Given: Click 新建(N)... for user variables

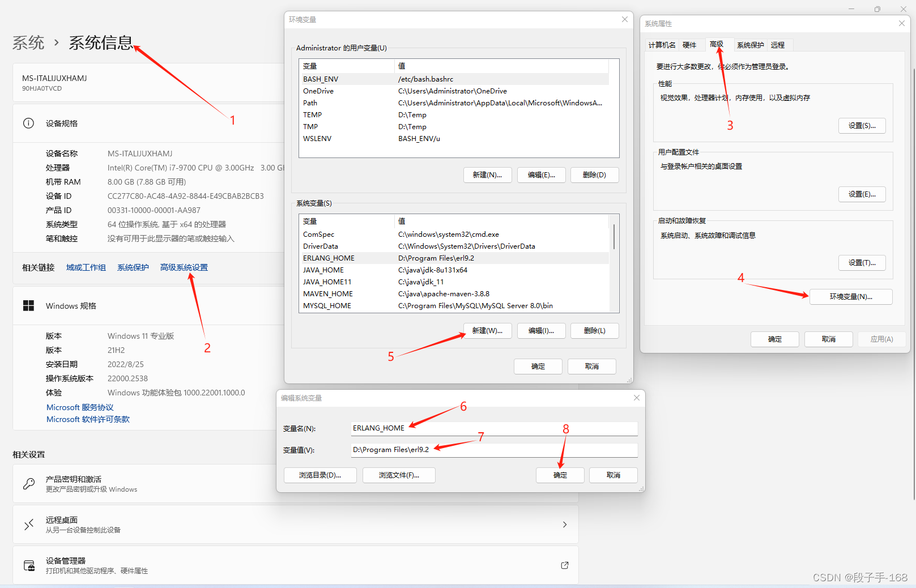Looking at the screenshot, I should 487,175.
